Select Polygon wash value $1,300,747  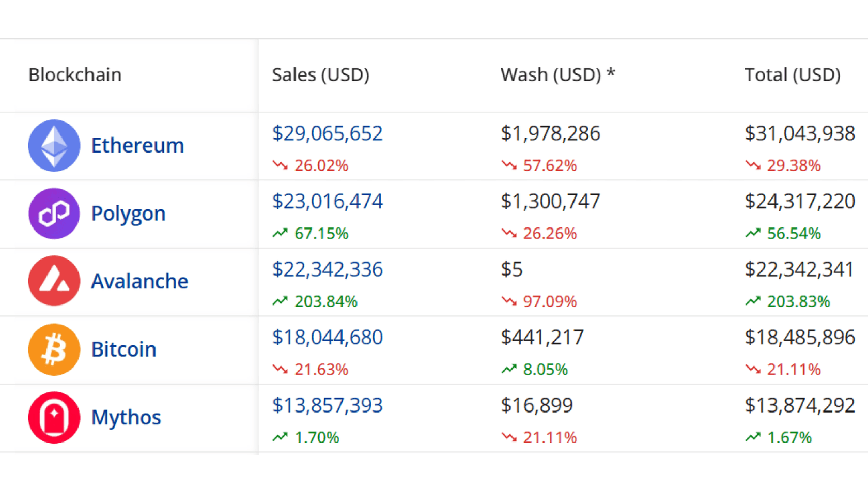coord(551,201)
